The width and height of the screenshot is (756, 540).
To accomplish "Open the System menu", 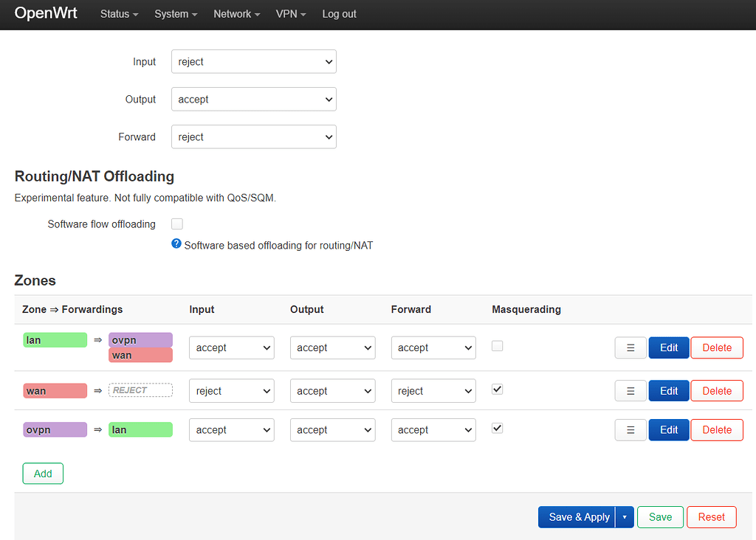I will (x=176, y=14).
